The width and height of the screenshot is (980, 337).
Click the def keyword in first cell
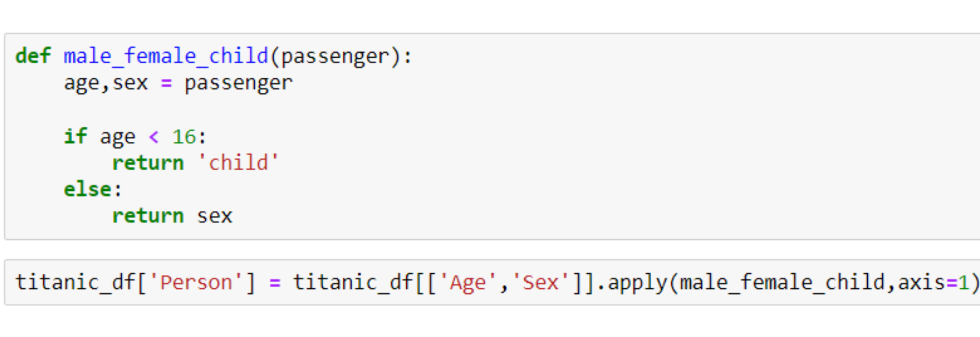click(33, 56)
